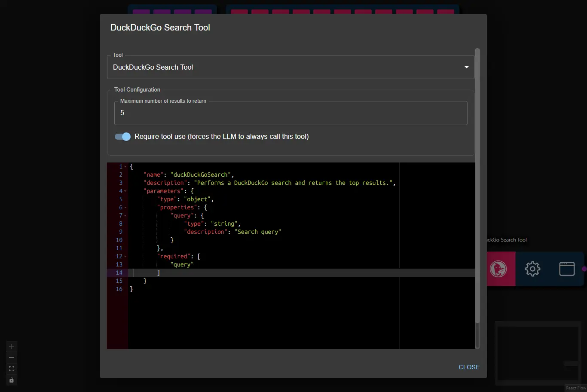The width and height of the screenshot is (587, 392).
Task: Select line number 14 in the JSON editor
Action: coord(119,273)
